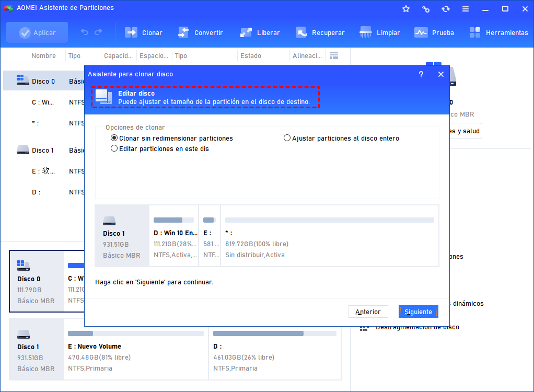Select the unallocated 819.72GB partition block
The image size is (534, 392).
329,236
